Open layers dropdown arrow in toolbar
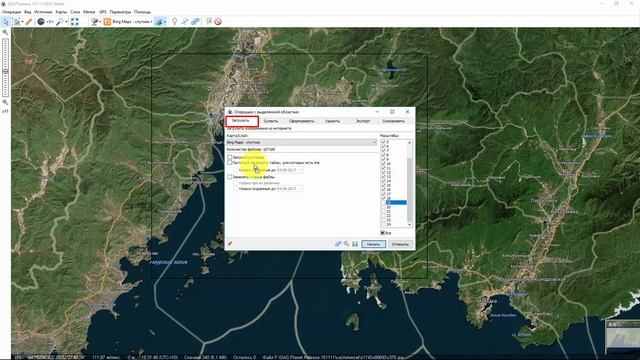The image size is (640, 360). [165, 22]
